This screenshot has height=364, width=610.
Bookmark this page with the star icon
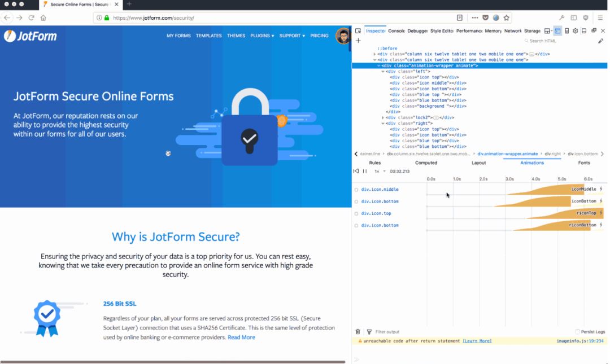506,17
